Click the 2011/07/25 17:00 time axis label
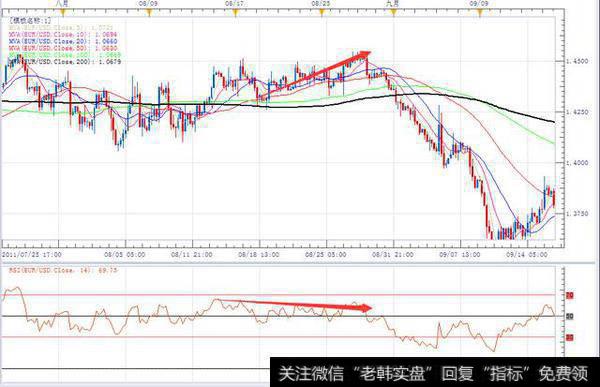Screen dimensions: 600x387 32,254
